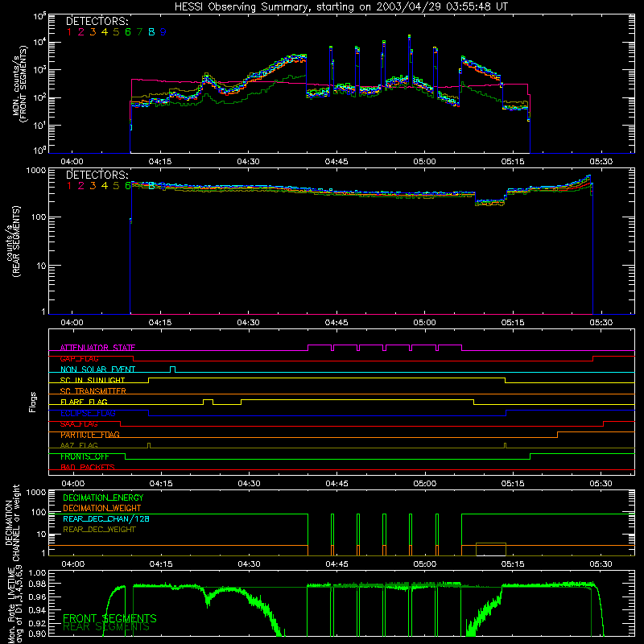Click 1.00 y-tick on livetime plot
The height and width of the screenshot is (644, 644).
(38, 572)
